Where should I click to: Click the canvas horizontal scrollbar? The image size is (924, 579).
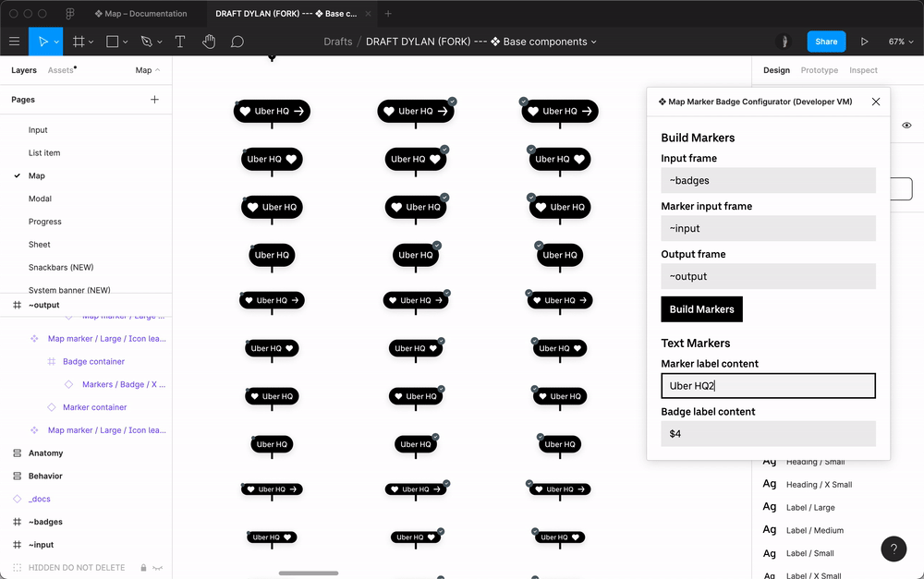[x=309, y=573]
